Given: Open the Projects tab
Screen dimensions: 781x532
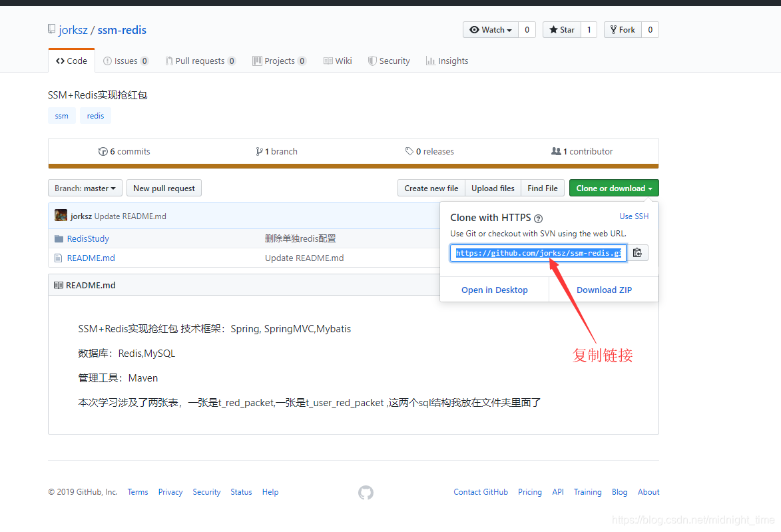Looking at the screenshot, I should click(279, 61).
